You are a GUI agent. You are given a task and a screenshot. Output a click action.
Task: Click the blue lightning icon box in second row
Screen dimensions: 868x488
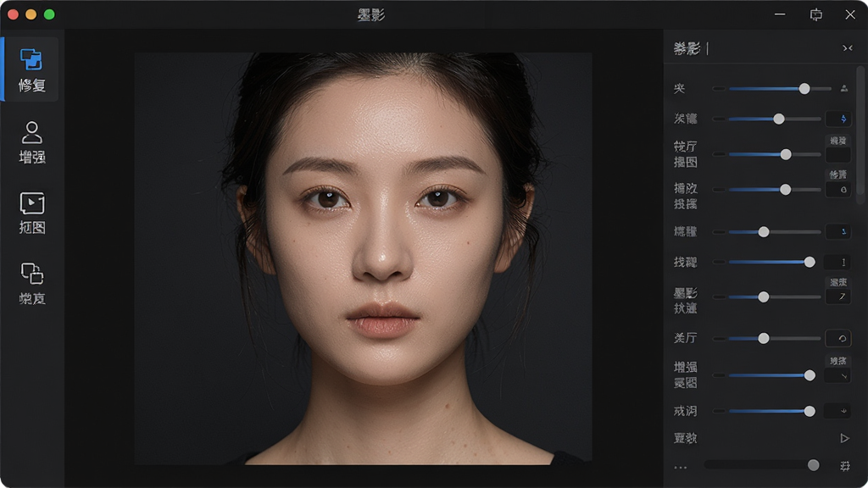[838, 119]
